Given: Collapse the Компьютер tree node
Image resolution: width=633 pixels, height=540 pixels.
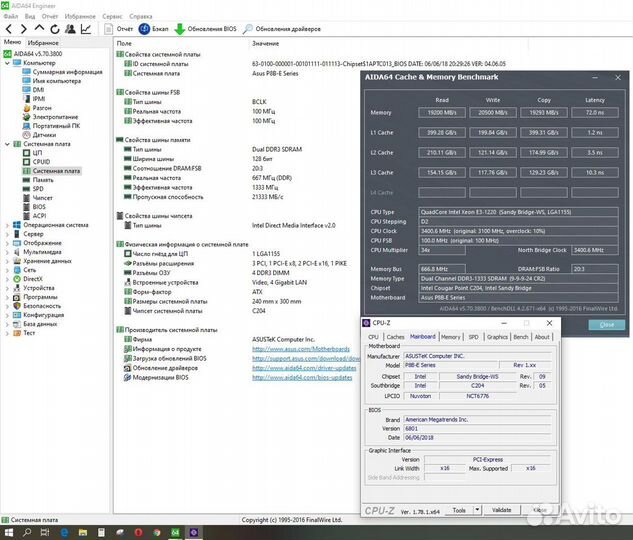Looking at the screenshot, I should click(x=7, y=63).
